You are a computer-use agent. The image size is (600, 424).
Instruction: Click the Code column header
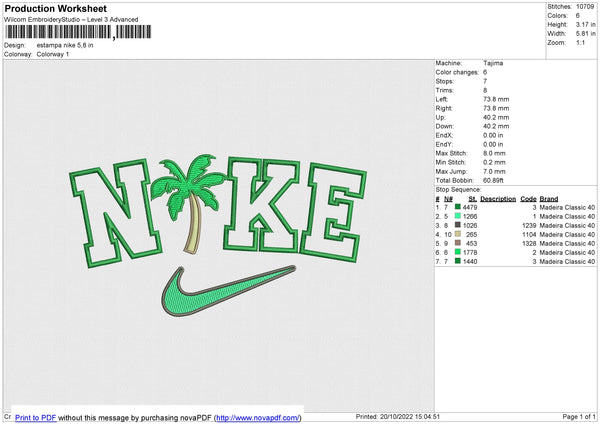click(x=528, y=199)
